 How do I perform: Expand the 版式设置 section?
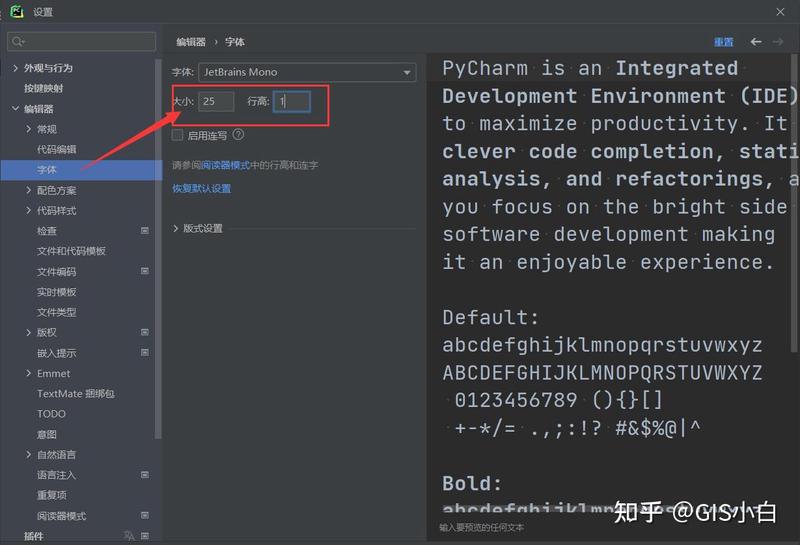[176, 229]
